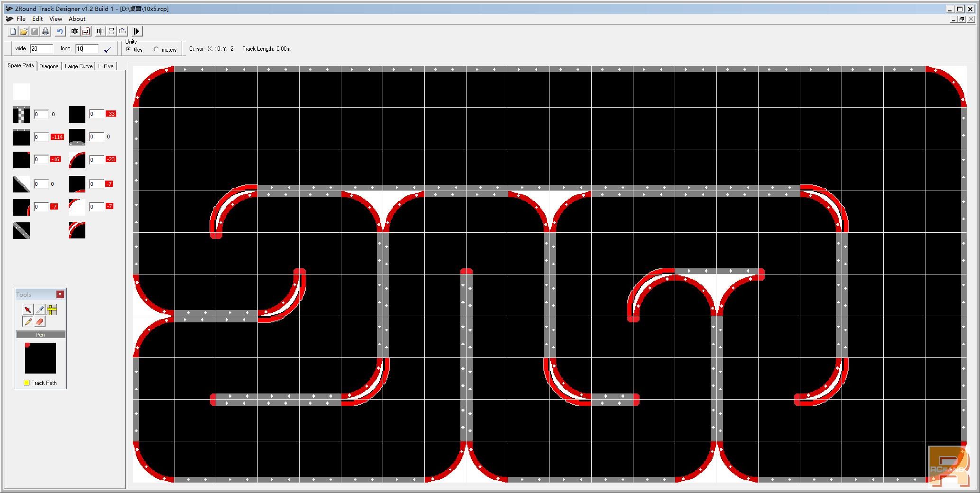
Task: Click the red track outline toolbar icon
Action: coord(86,31)
